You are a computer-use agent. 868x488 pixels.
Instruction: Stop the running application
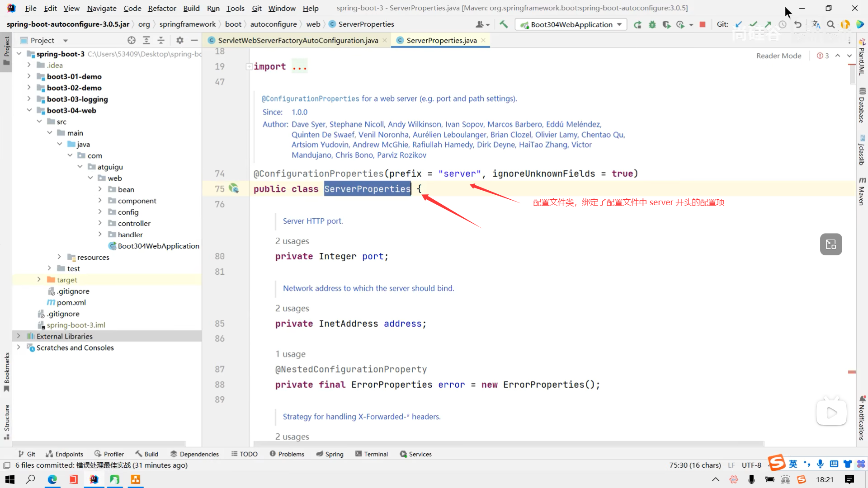pyautogui.click(x=703, y=24)
